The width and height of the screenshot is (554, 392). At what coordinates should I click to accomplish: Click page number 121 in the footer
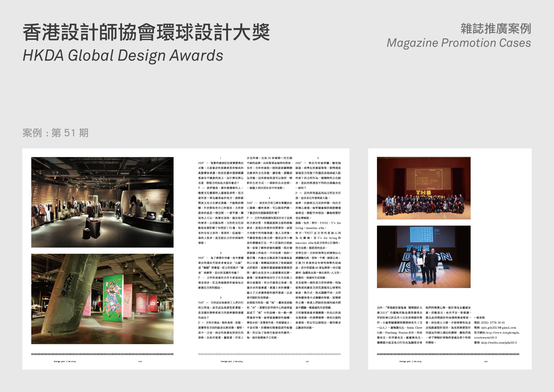click(307, 362)
